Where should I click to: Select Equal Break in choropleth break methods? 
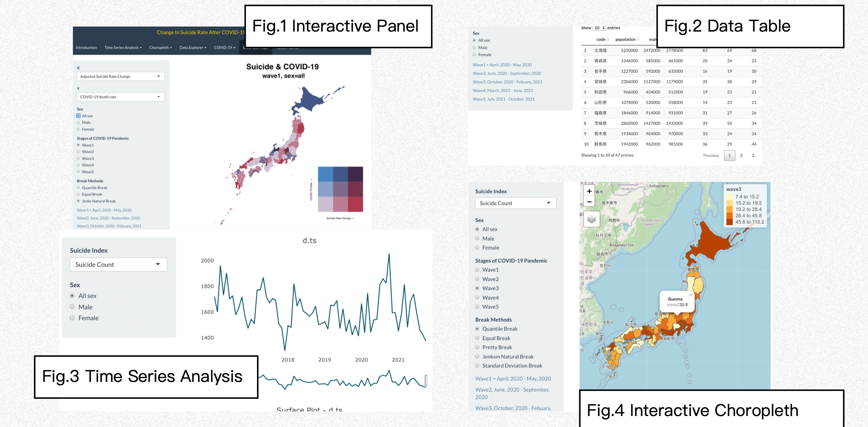click(x=477, y=338)
